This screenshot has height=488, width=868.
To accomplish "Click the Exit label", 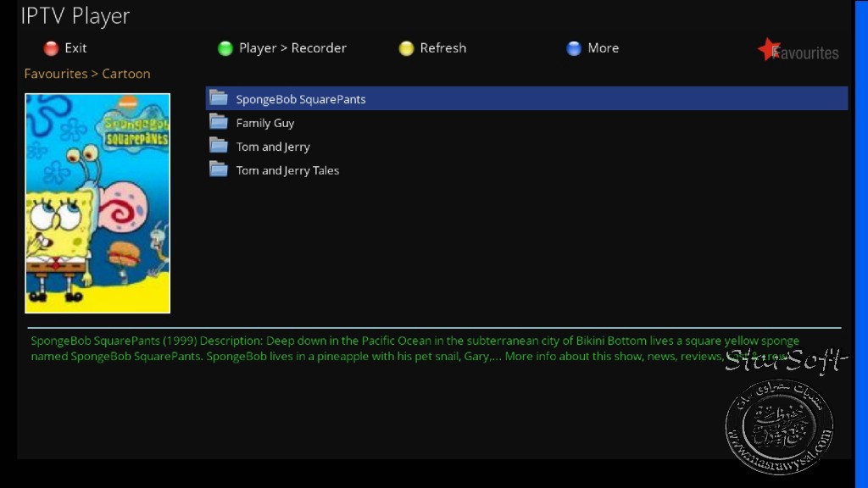I will point(75,48).
